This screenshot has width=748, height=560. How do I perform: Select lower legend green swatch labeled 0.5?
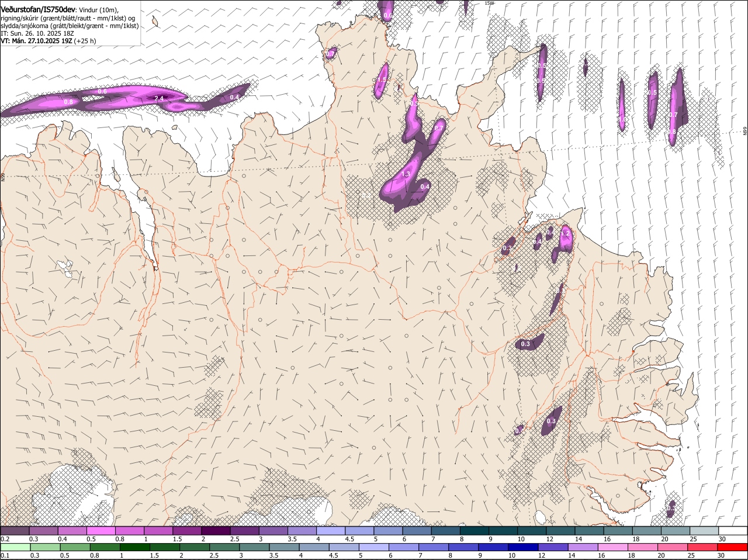[x=75, y=547]
